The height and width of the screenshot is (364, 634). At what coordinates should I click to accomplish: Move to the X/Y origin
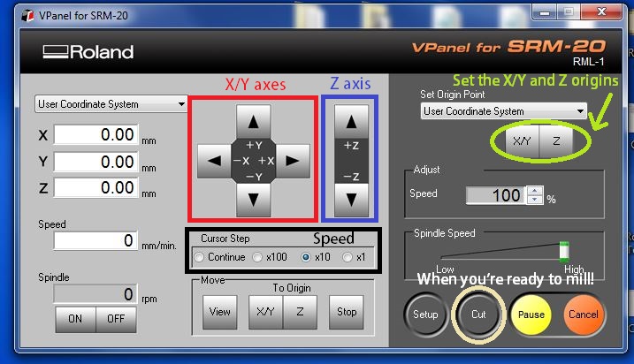coord(265,312)
